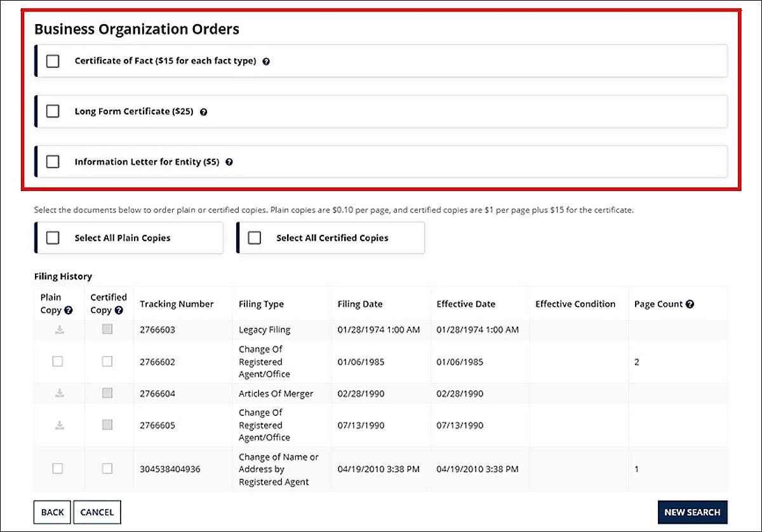Click filing date 01/28/1974 1:00 AM
The height and width of the screenshot is (532, 762).
(x=379, y=330)
